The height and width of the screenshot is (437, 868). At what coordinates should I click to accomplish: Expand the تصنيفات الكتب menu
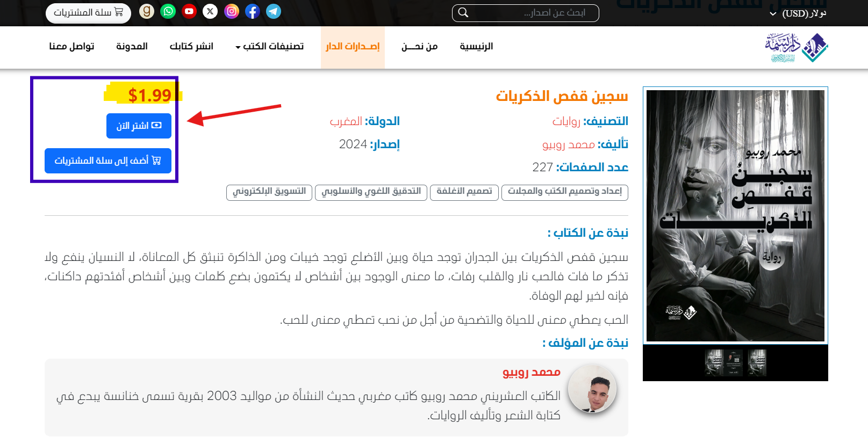(x=270, y=47)
